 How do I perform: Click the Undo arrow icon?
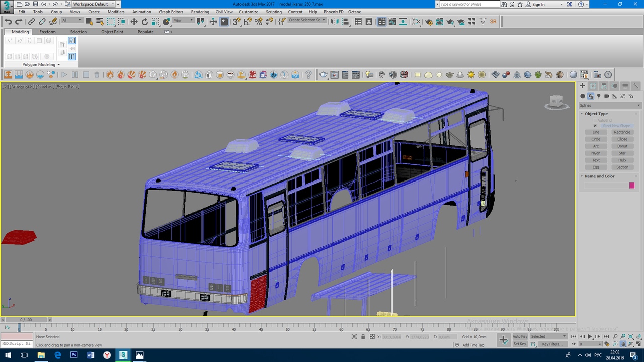point(8,22)
